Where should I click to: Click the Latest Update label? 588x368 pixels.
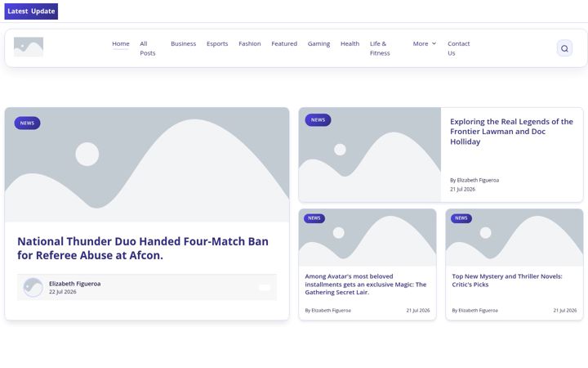coord(31,11)
